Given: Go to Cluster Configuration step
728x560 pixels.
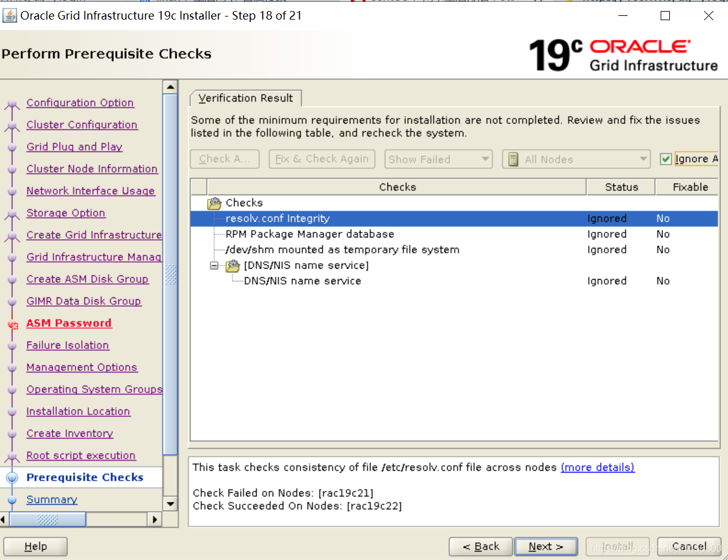Looking at the screenshot, I should [81, 125].
